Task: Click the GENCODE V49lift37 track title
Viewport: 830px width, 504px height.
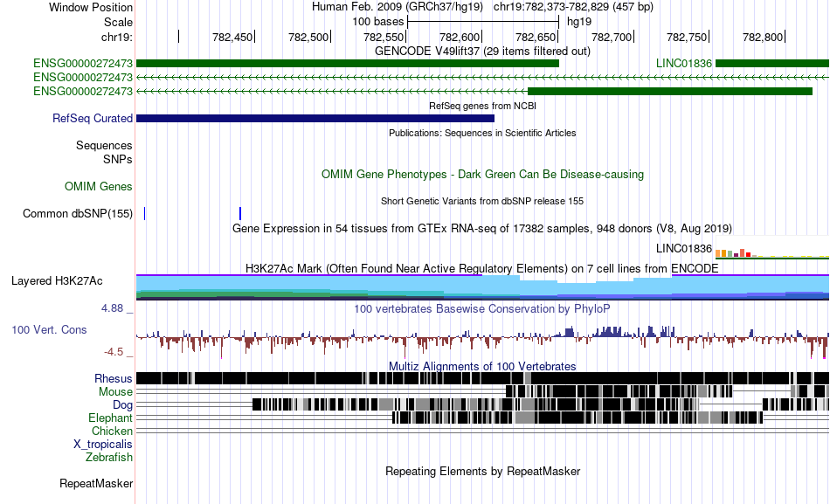Action: click(483, 52)
